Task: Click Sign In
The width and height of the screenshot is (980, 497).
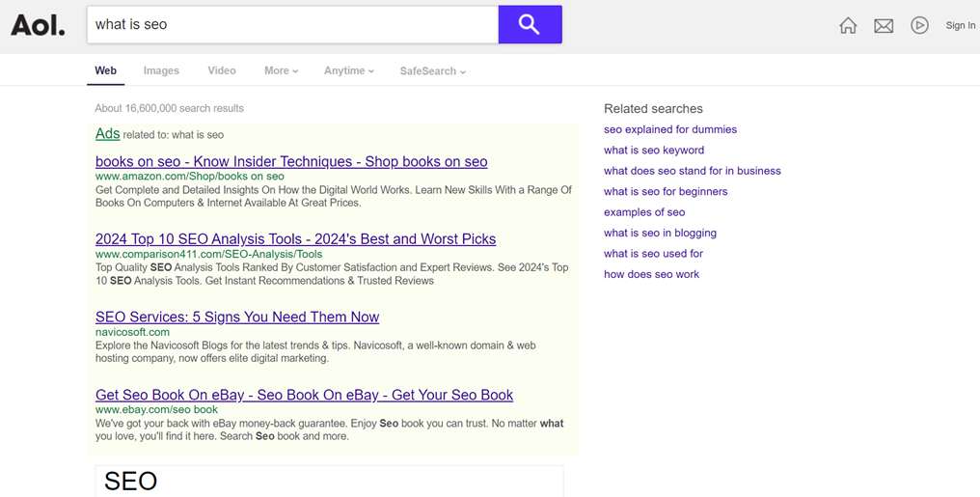Action: tap(960, 26)
